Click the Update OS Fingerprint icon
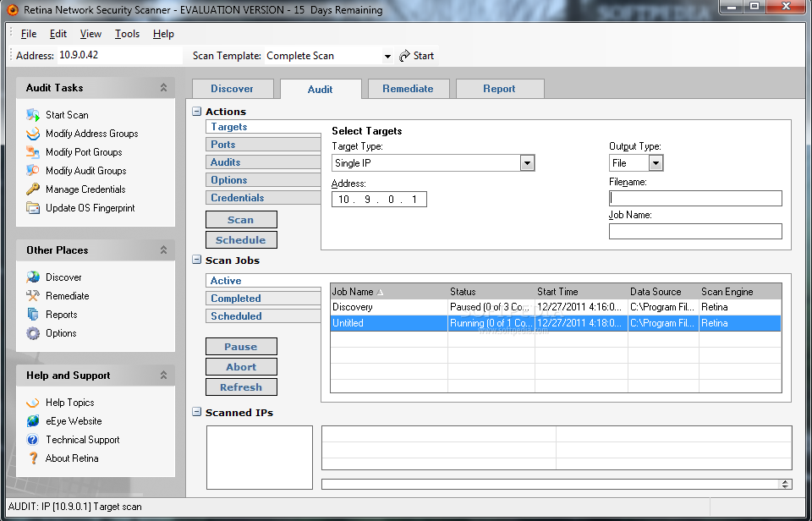Image resolution: width=812 pixels, height=521 pixels. (33, 208)
